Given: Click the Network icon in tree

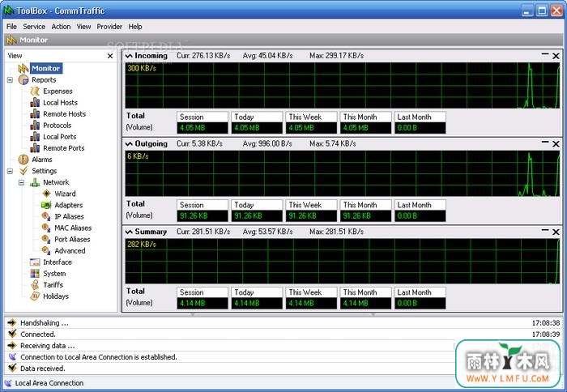Looking at the screenshot, I should pyautogui.click(x=35, y=182).
